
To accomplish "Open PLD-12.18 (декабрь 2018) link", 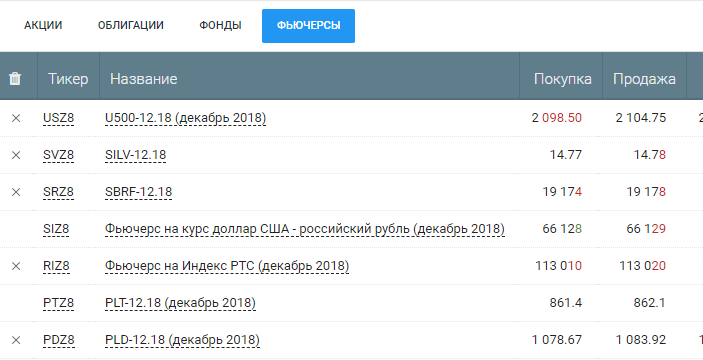I will 182,340.
